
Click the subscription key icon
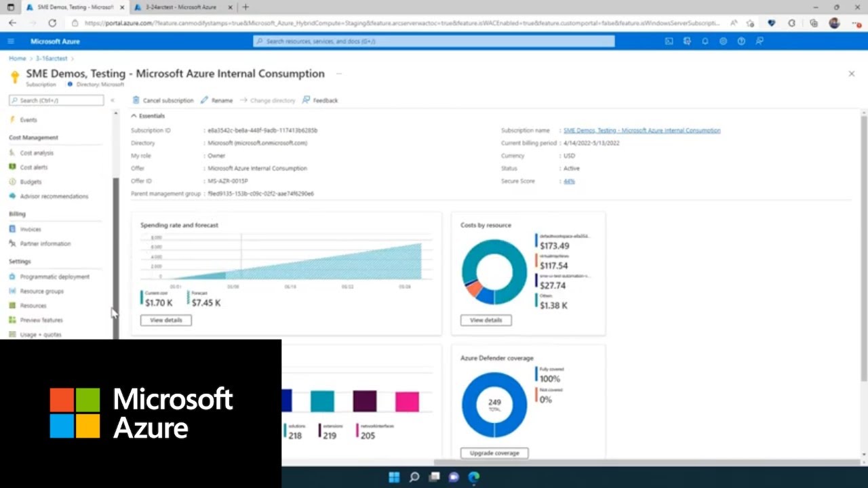click(15, 77)
